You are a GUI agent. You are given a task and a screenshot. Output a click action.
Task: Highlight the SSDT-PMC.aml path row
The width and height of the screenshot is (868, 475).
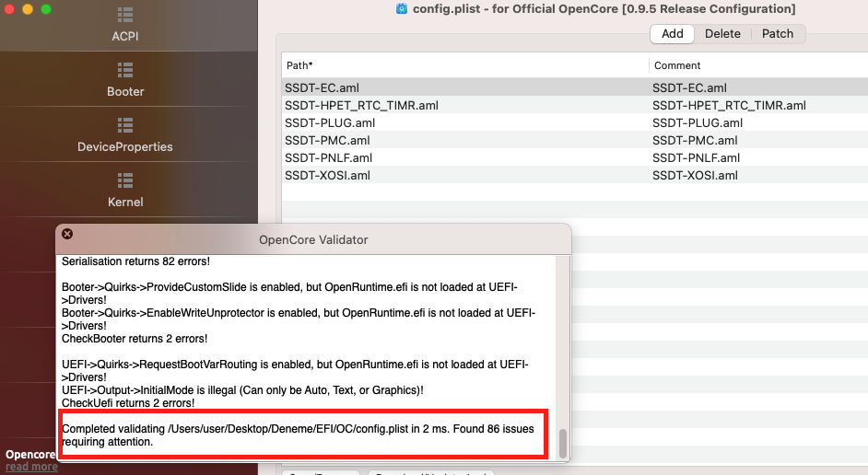[328, 140]
